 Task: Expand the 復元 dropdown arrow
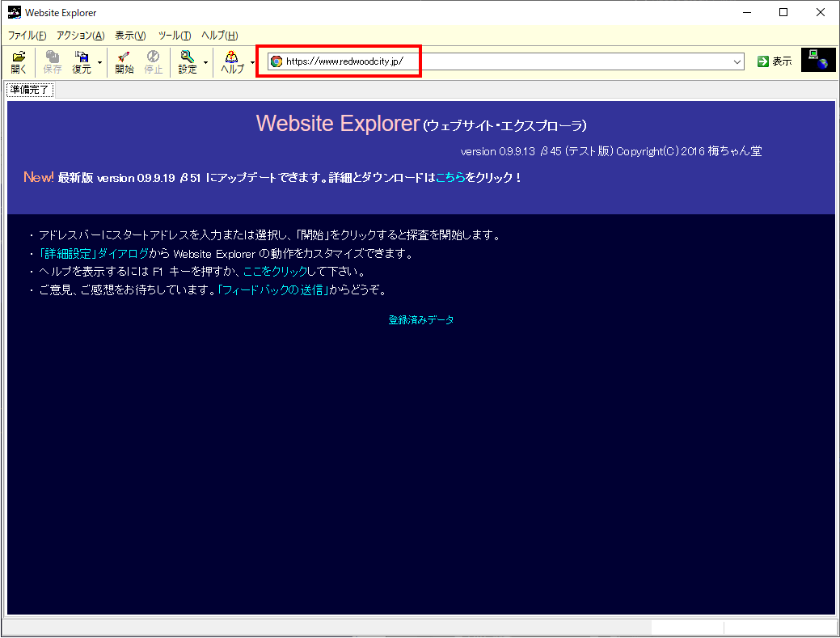pyautogui.click(x=99, y=63)
